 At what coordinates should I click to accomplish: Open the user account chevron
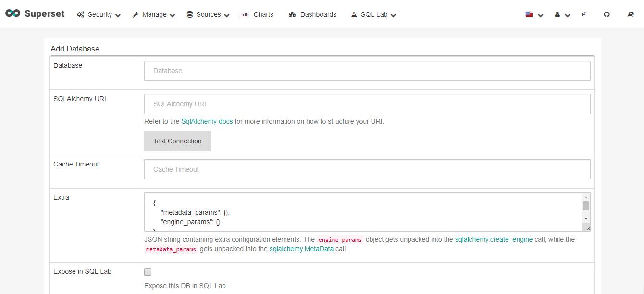pos(568,15)
